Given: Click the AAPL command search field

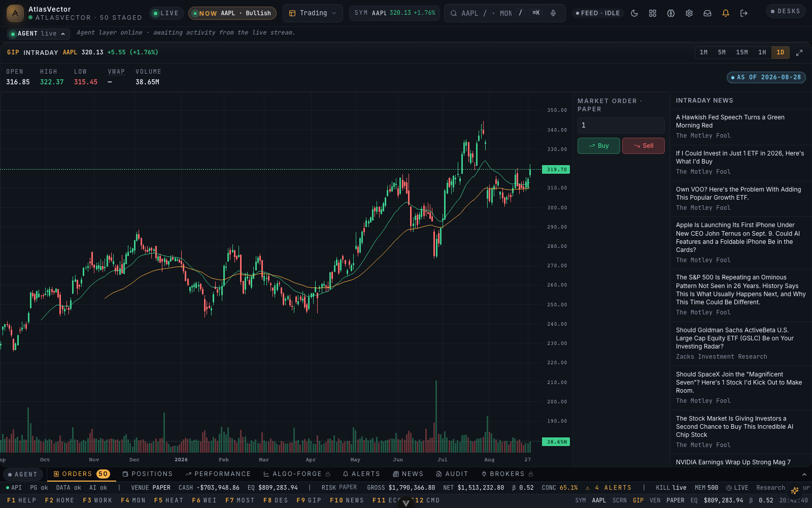Looking at the screenshot, I should [x=505, y=13].
